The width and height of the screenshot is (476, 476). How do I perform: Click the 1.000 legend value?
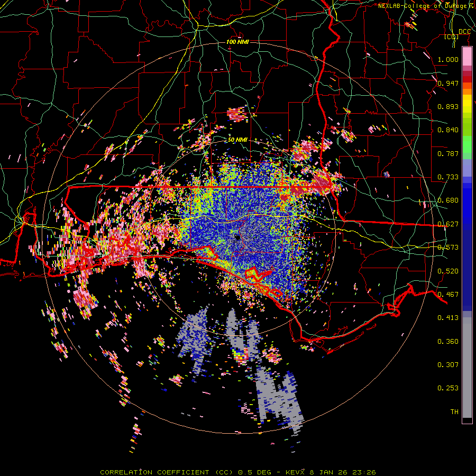[x=448, y=59]
